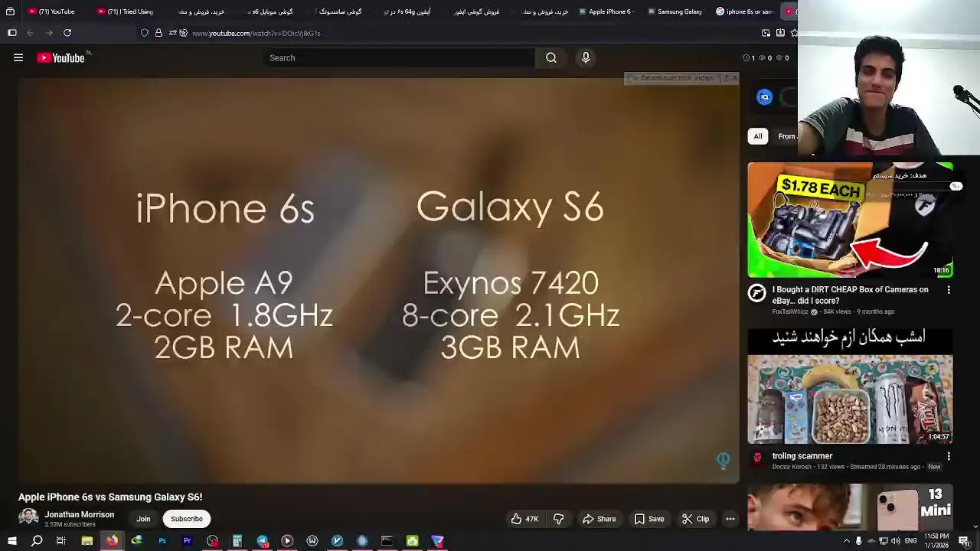
Task: Open options for the troling scammer video
Action: click(949, 456)
